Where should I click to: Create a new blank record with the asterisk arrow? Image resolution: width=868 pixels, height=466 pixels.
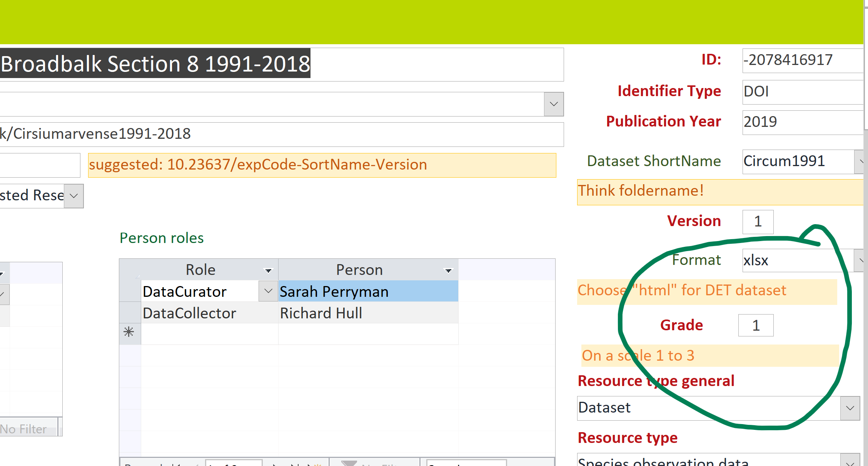pyautogui.click(x=312, y=464)
